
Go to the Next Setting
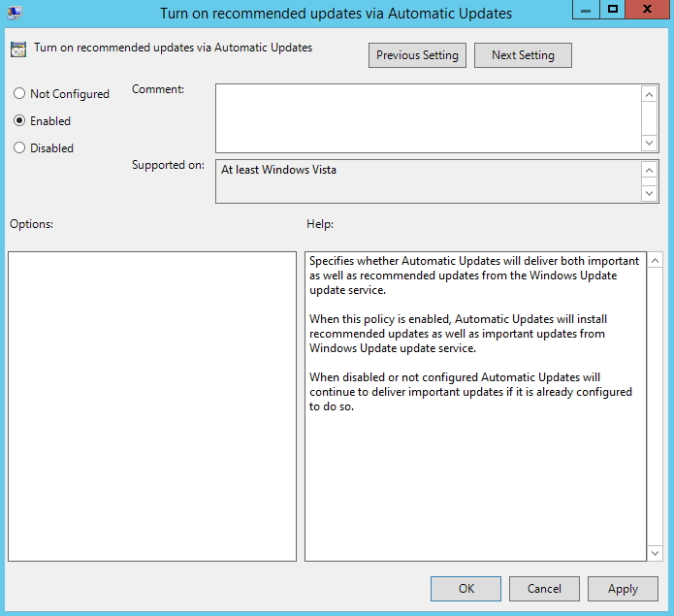click(x=523, y=55)
